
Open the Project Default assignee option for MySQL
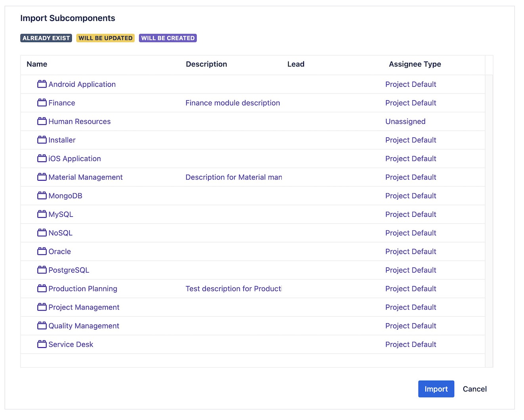(411, 214)
